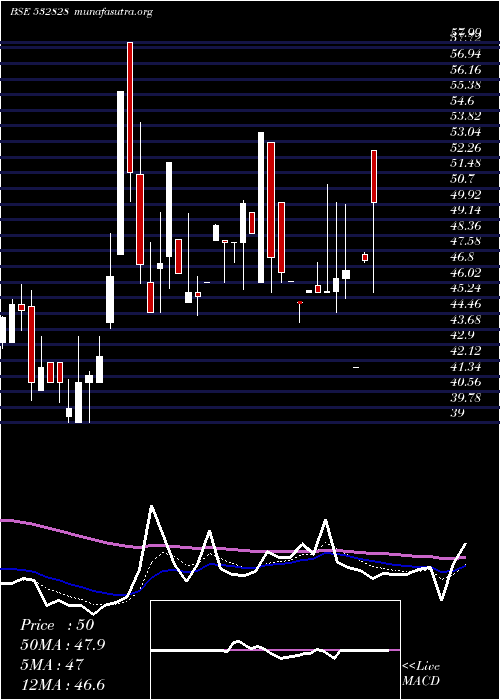Click the 49.92 price axis label
500x700 pixels.
(465, 194)
